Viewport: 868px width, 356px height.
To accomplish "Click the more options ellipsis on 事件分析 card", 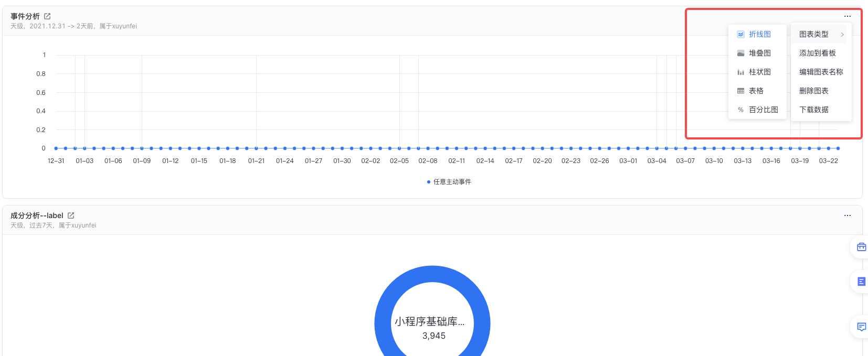I will pyautogui.click(x=848, y=16).
